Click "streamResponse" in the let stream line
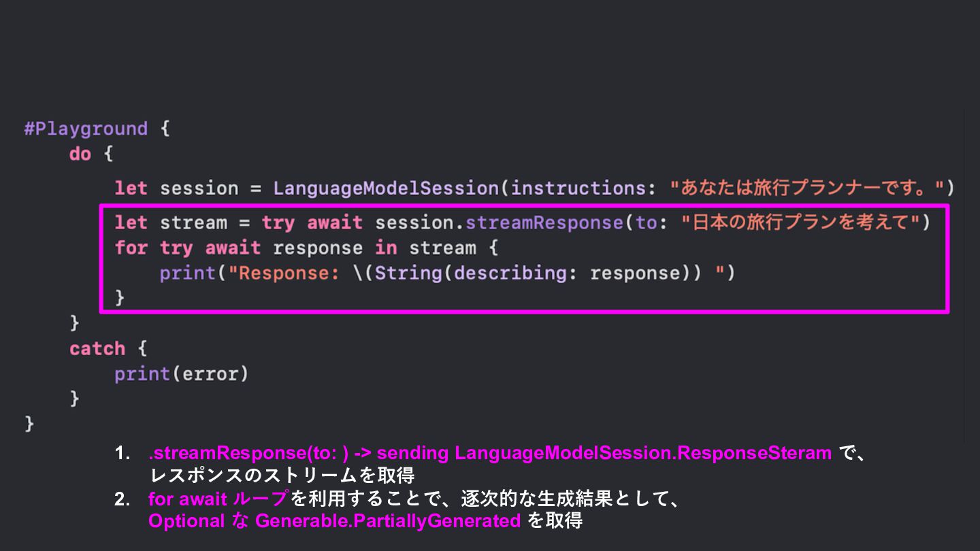 tap(545, 222)
